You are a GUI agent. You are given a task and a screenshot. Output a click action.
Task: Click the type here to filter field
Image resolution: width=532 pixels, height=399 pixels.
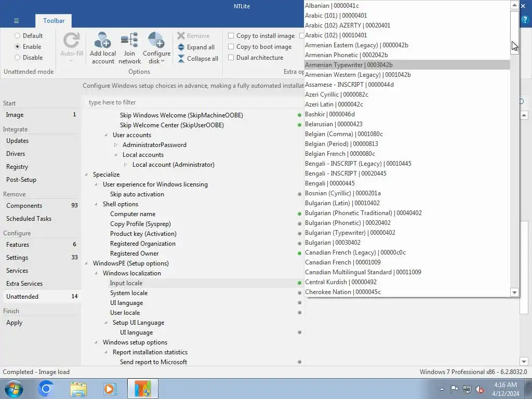pos(193,102)
